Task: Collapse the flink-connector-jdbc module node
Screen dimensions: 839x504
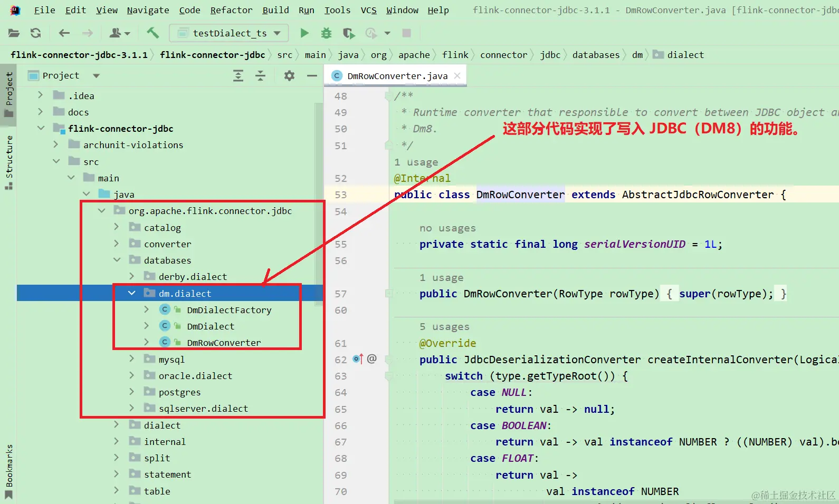Action: 41,128
